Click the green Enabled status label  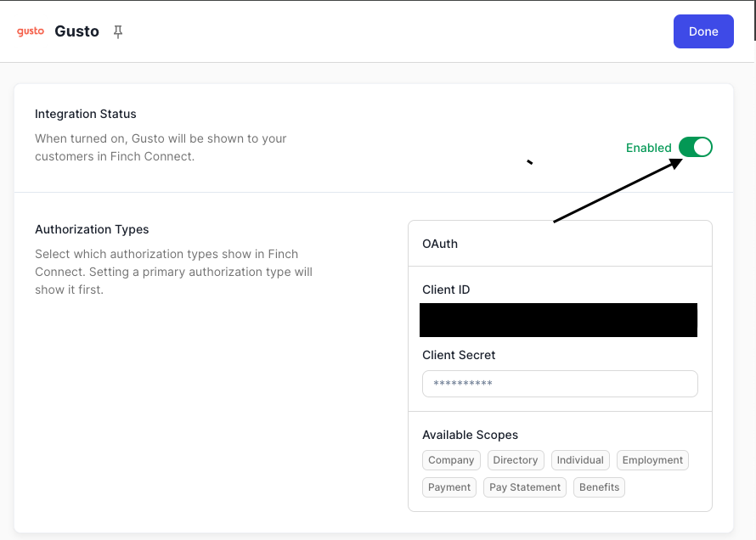pyautogui.click(x=648, y=148)
